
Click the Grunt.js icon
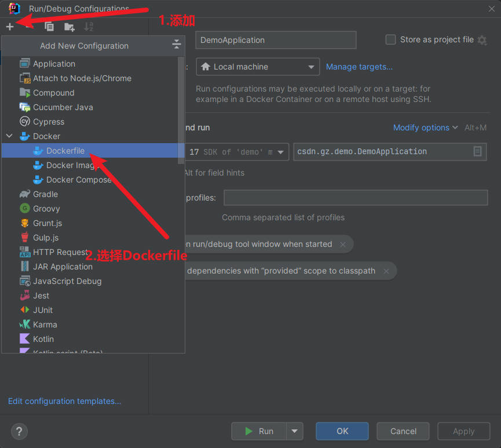point(24,223)
